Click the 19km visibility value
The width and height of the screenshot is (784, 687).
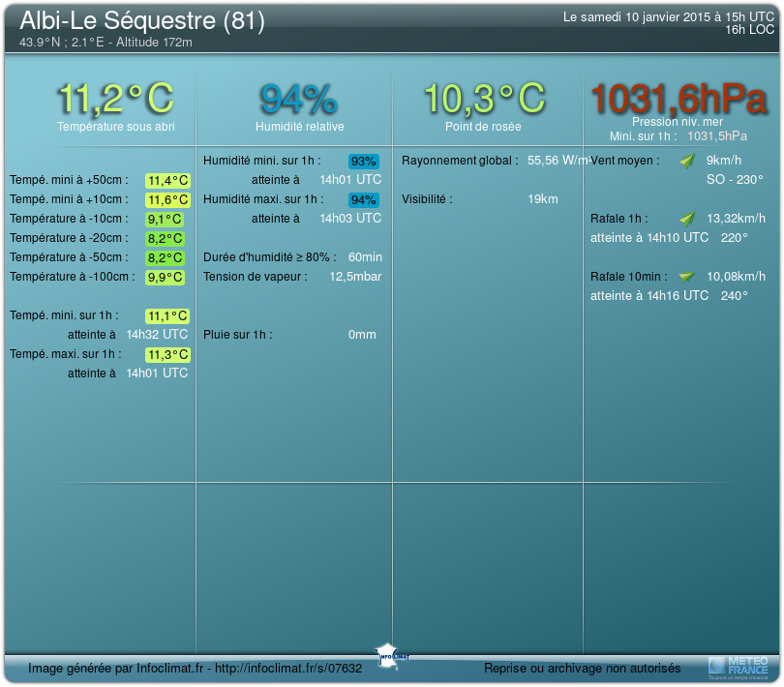(542, 199)
